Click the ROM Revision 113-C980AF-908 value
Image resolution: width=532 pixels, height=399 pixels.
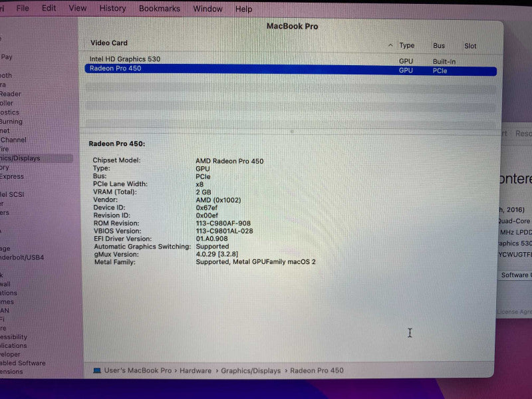coord(223,223)
